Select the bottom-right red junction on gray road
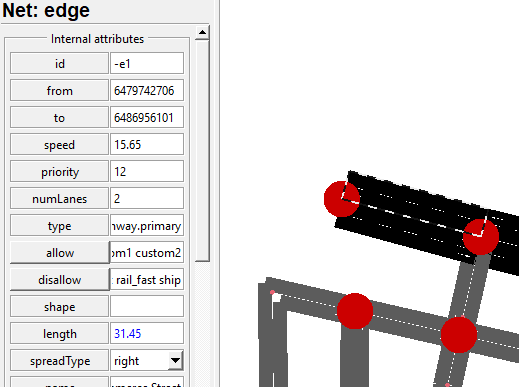 (x=459, y=335)
